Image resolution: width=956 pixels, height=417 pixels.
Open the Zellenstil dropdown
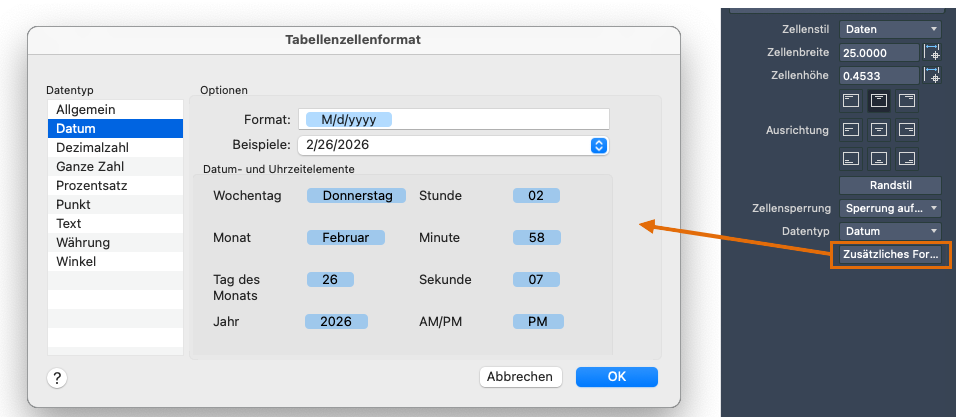click(x=890, y=30)
